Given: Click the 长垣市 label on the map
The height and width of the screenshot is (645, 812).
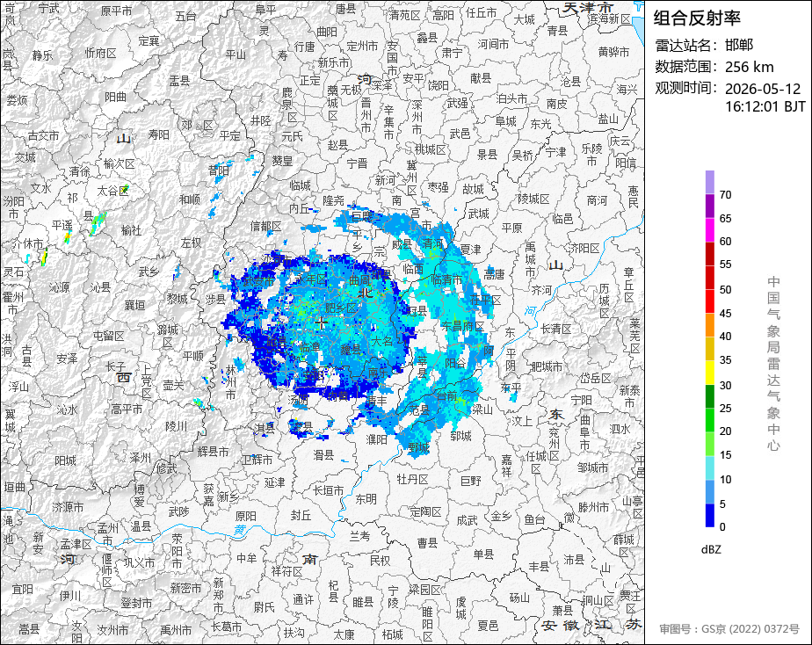Looking at the screenshot, I should [x=329, y=490].
